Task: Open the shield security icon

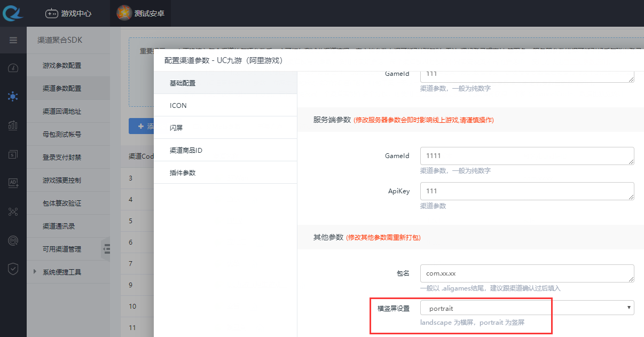Action: tap(13, 269)
